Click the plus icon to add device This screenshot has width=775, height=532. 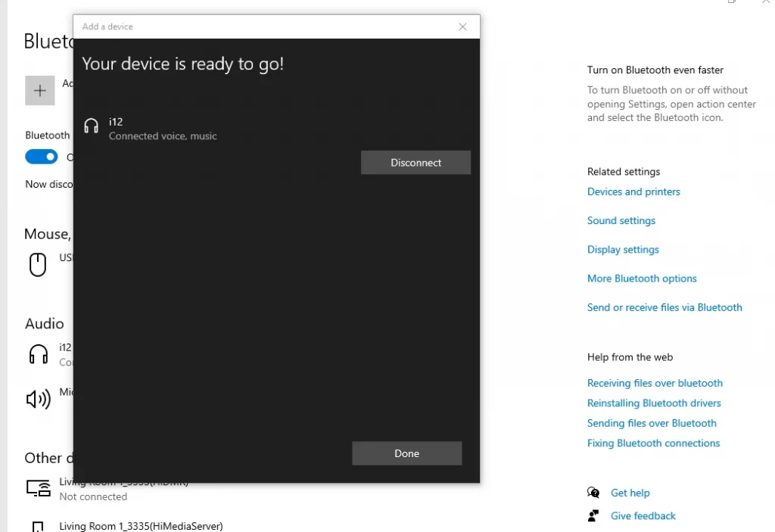coord(40,91)
